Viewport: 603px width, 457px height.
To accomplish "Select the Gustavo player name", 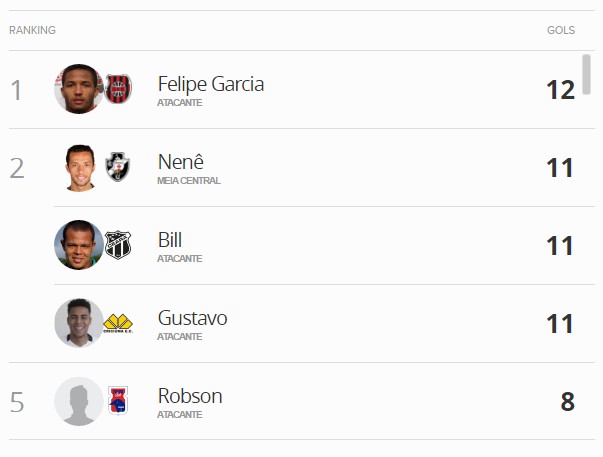I will pos(192,318).
